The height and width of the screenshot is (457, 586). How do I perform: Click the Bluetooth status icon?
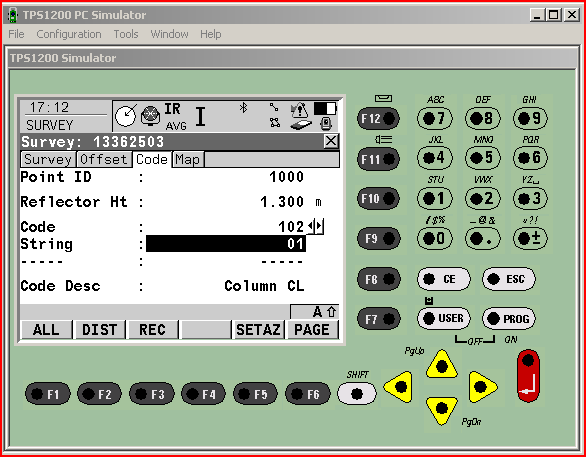click(244, 108)
